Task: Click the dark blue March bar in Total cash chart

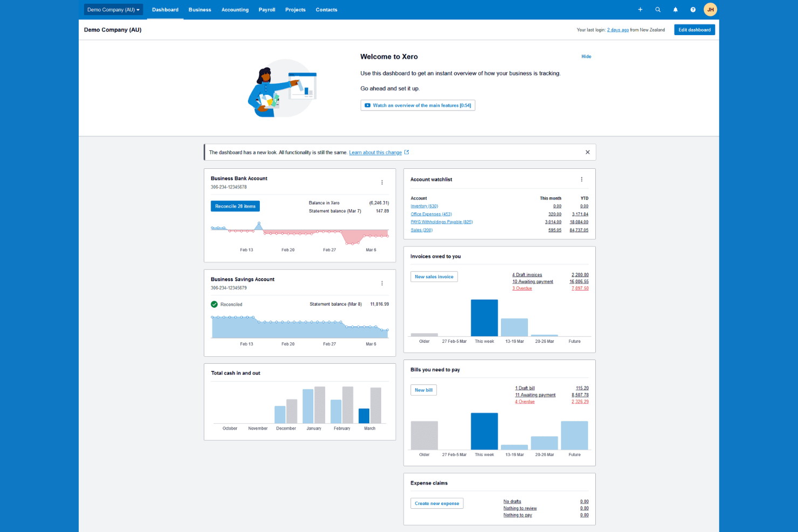Action: coord(364,416)
